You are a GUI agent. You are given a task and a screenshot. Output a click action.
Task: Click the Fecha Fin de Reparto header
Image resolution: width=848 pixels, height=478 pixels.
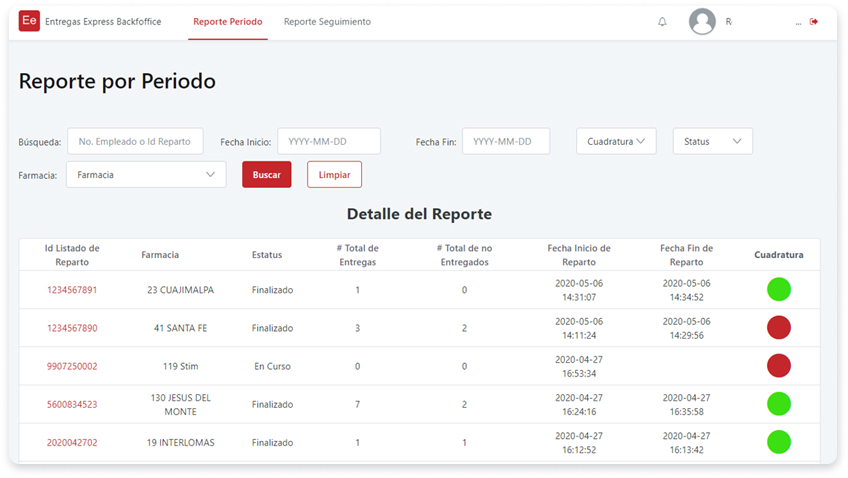coord(686,255)
